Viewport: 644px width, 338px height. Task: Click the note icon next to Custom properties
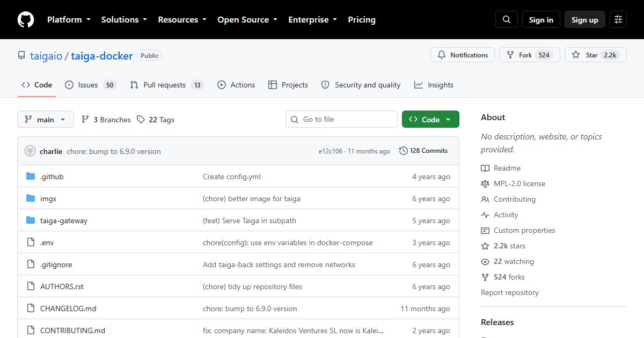485,230
